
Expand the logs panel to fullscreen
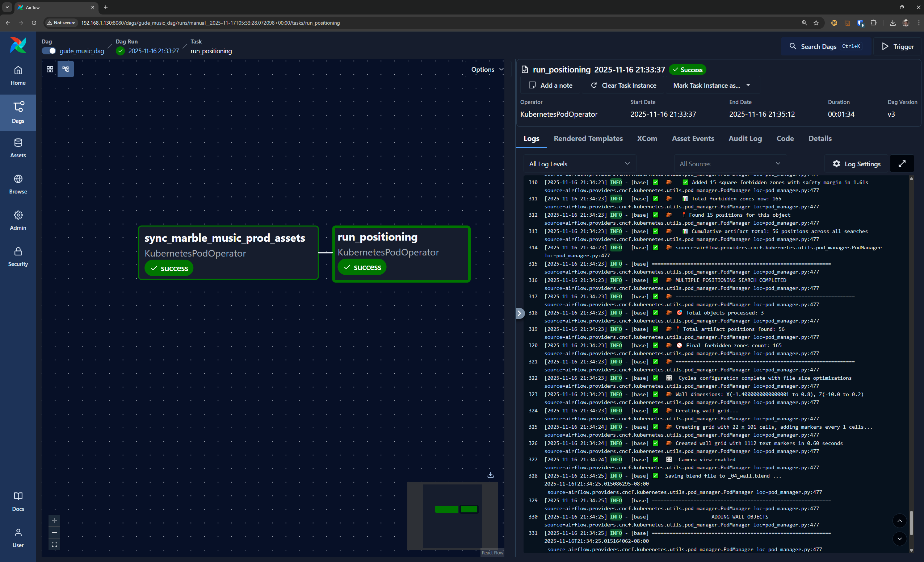(x=902, y=163)
